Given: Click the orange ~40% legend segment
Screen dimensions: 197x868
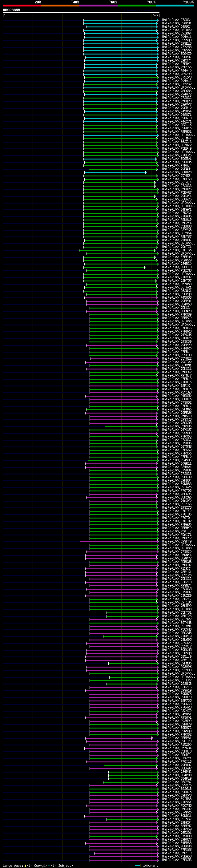Looking at the screenshot, I should point(60,6).
